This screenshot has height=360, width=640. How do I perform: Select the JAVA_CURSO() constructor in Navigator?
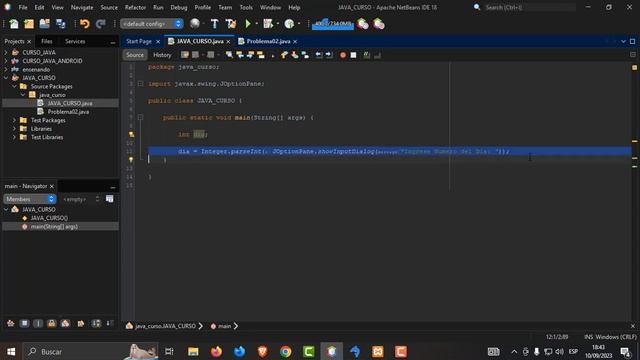[49, 218]
